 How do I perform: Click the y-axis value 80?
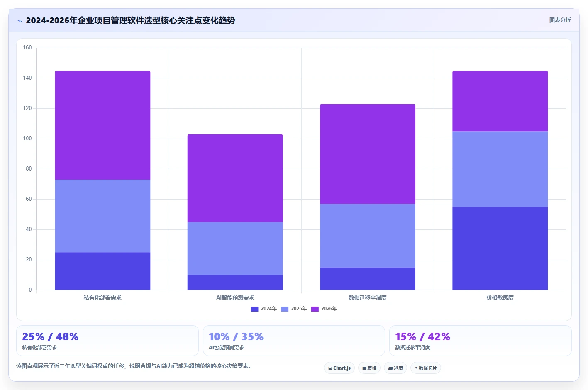point(29,169)
